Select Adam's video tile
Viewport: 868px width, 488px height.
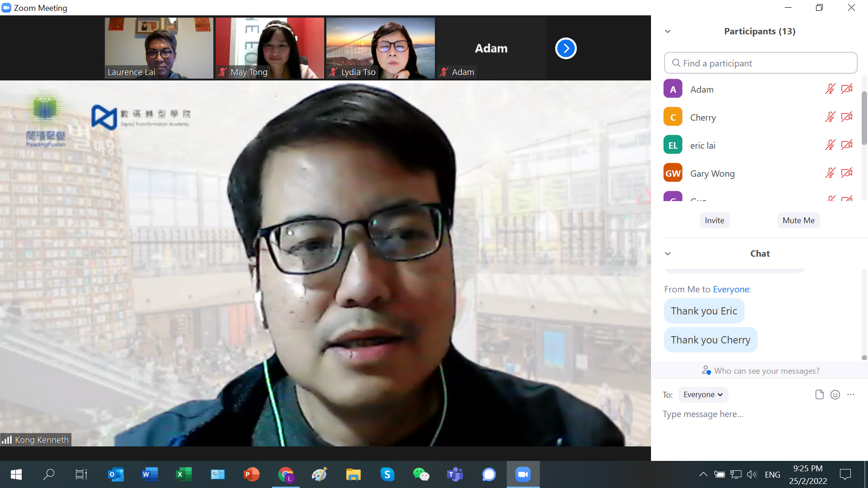(x=491, y=48)
